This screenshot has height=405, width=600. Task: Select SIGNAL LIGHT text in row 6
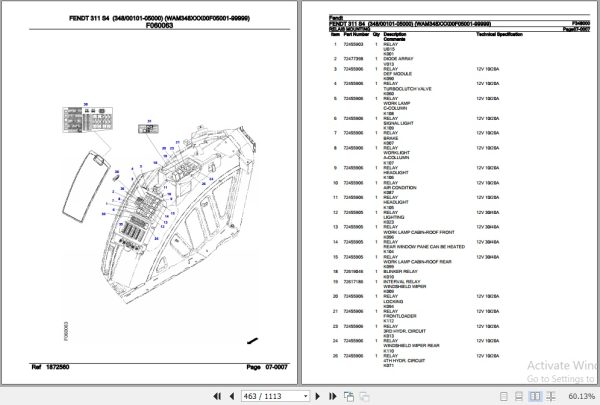(x=396, y=123)
